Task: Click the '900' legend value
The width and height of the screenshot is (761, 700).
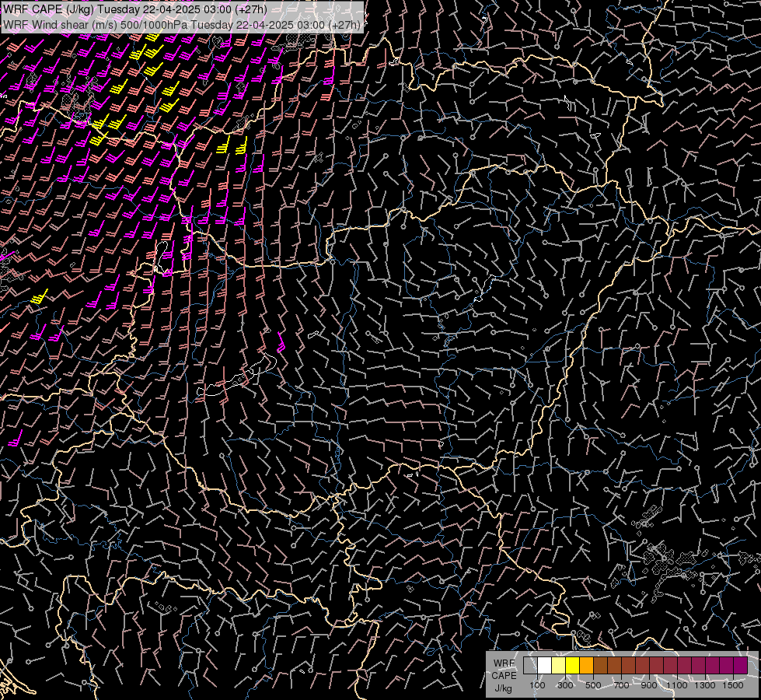Action: (x=649, y=685)
